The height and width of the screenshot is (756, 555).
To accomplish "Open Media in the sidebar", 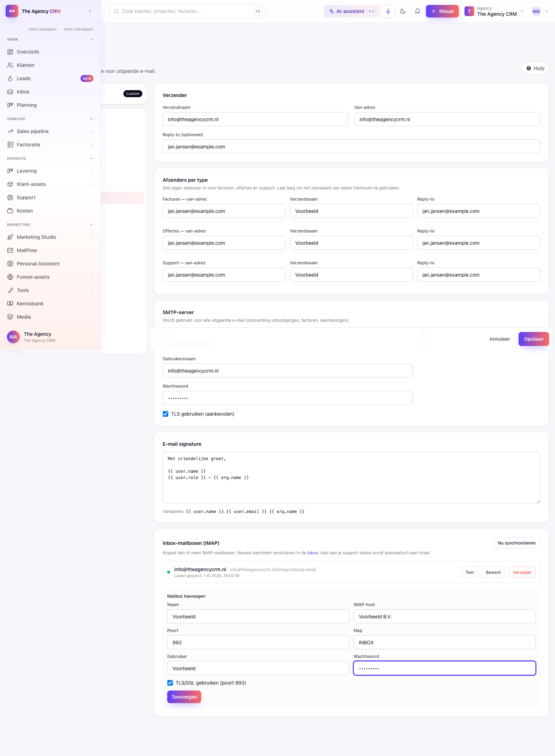I will 50,317.
